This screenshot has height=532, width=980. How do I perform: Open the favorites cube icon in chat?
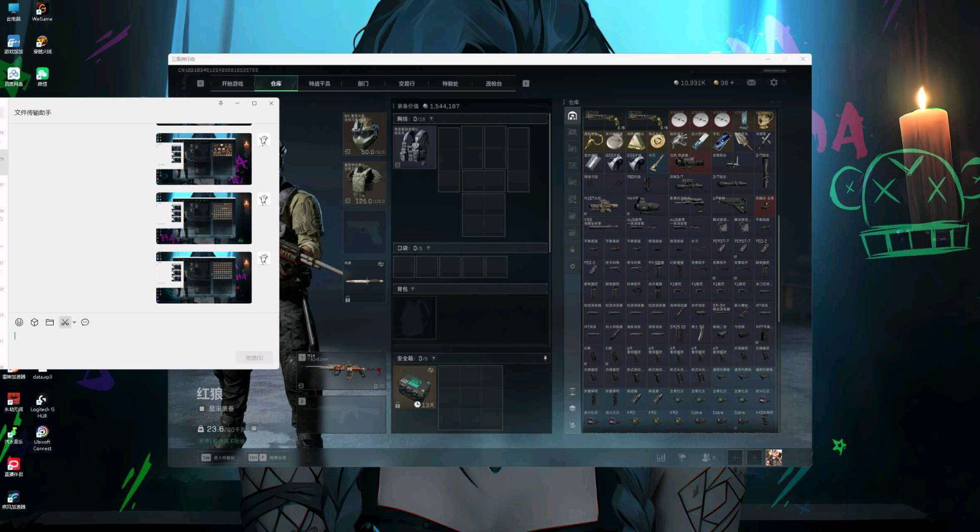pos(35,322)
